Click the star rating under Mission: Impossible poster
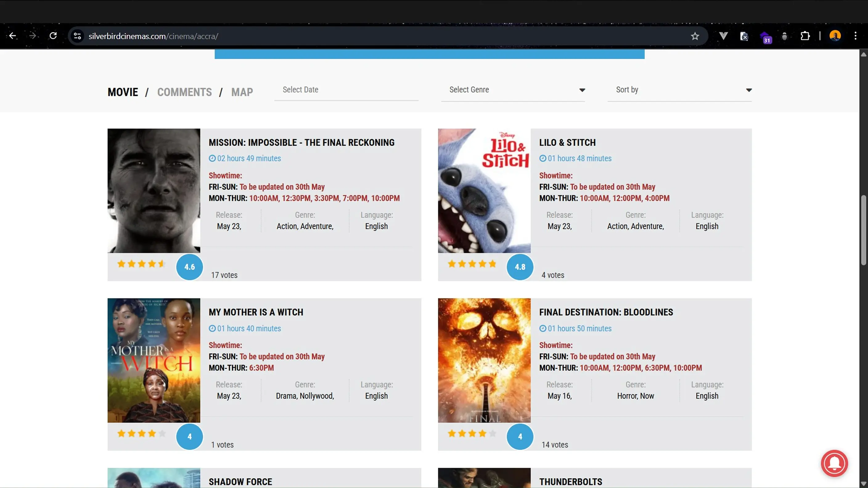The width and height of the screenshot is (868, 488). point(141,264)
